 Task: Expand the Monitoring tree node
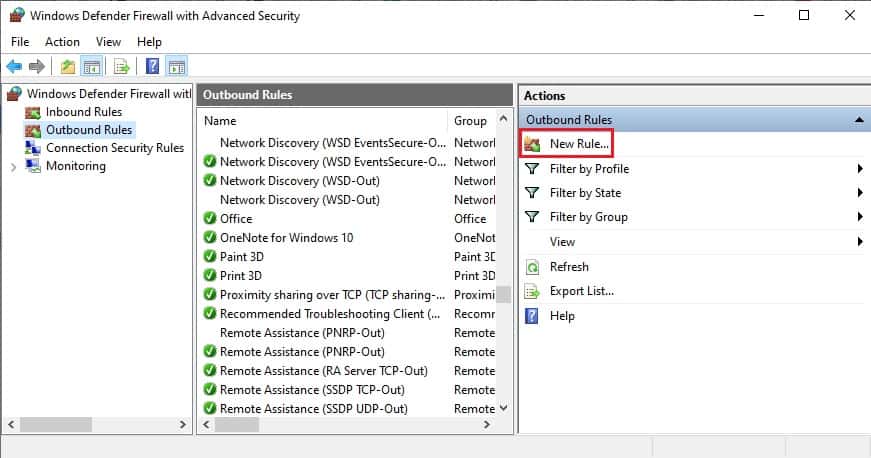pyautogui.click(x=12, y=167)
